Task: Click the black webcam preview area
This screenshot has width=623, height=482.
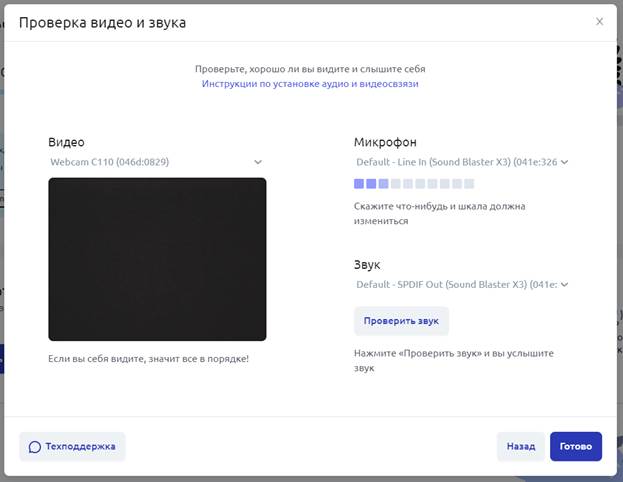Action: 157,259
